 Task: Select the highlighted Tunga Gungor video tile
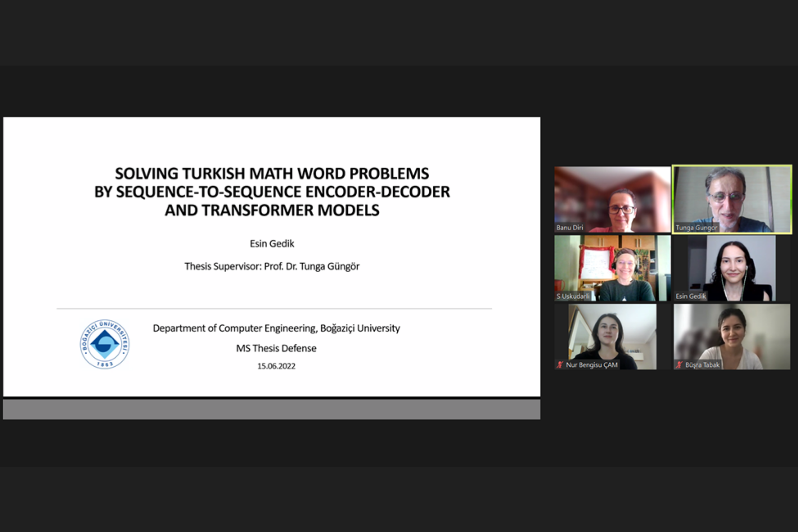pyautogui.click(x=732, y=199)
